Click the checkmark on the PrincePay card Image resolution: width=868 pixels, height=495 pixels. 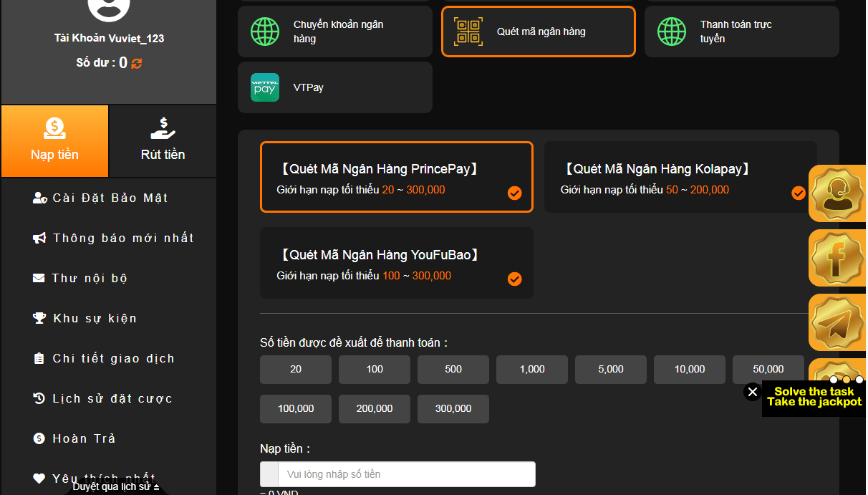click(x=515, y=193)
